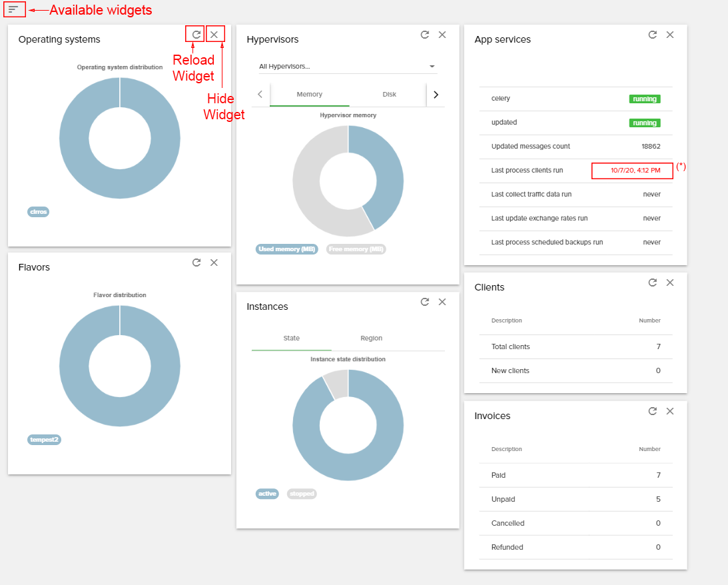
Task: Open the Available widgets menu icon
Action: 14,9
